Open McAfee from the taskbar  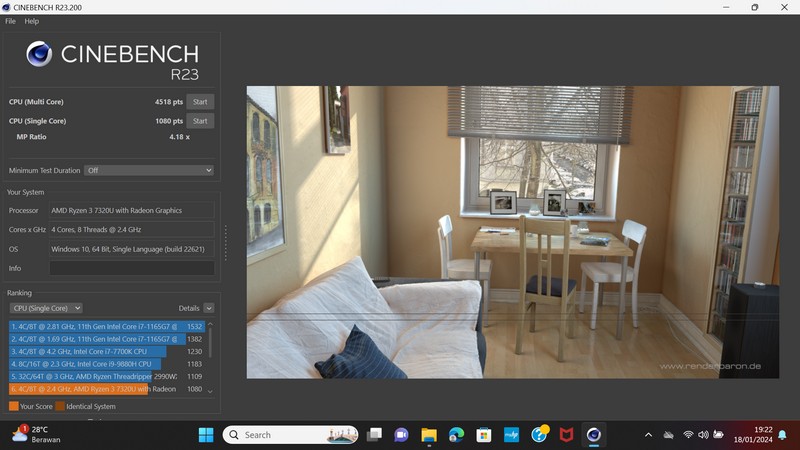(x=566, y=434)
